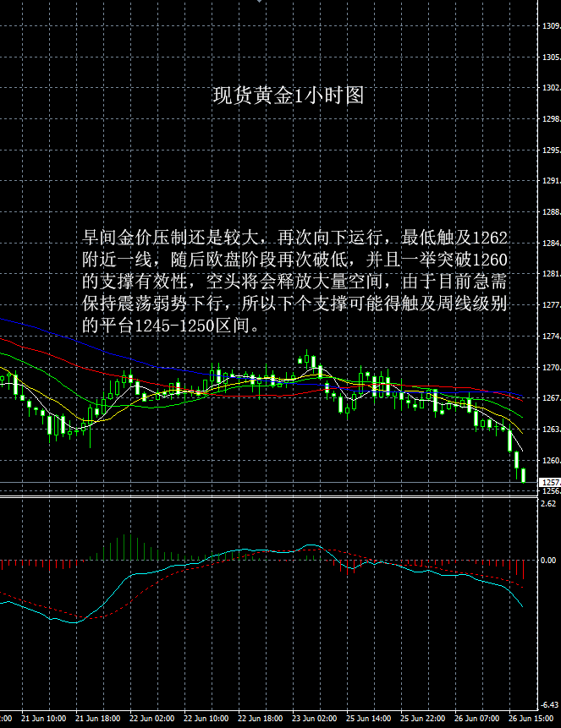Click the 26 Jun 07:00 time label
Image resolution: width=561 pixels, height=728 pixels.
(477, 719)
